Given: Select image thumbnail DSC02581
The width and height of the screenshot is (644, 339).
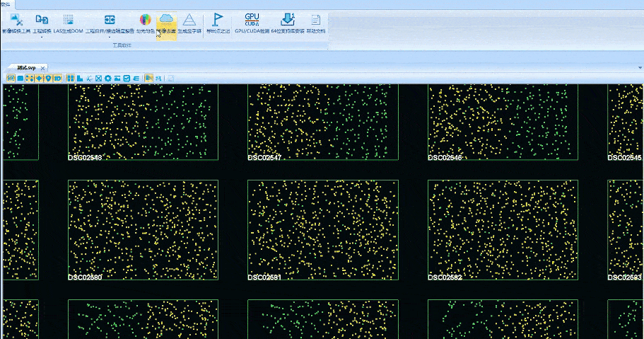Looking at the screenshot, I should click(x=322, y=230).
